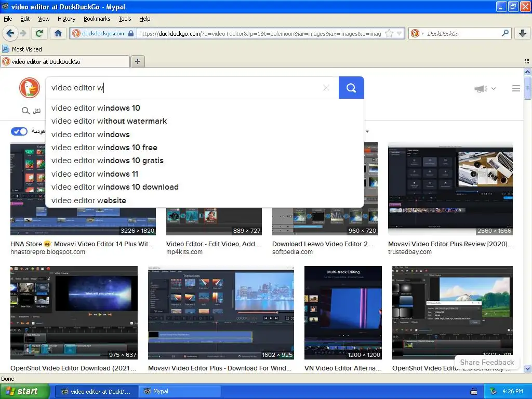Toggle the region switch

pos(19,131)
